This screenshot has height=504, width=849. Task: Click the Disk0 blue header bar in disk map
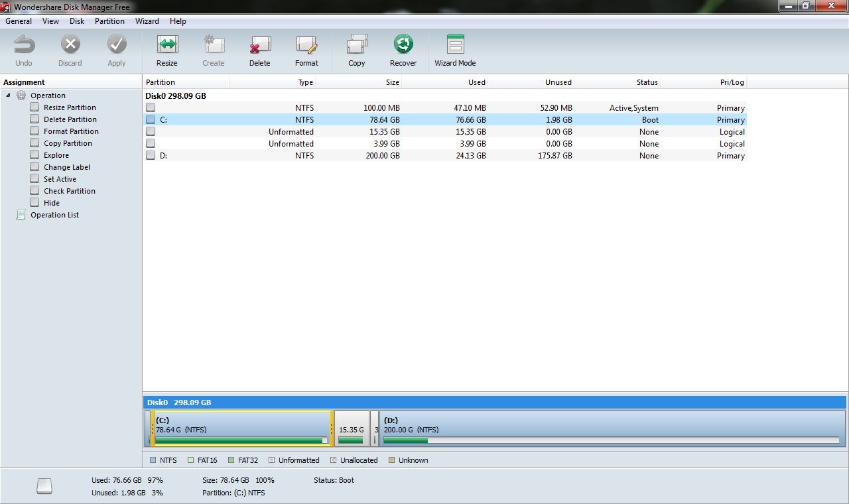click(494, 403)
